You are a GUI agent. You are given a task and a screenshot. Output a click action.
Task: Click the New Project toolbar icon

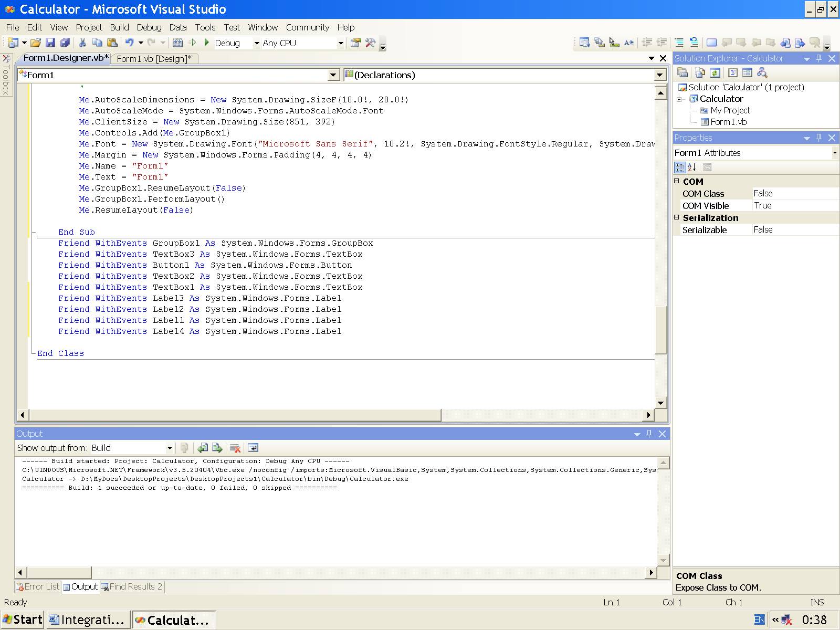click(13, 43)
